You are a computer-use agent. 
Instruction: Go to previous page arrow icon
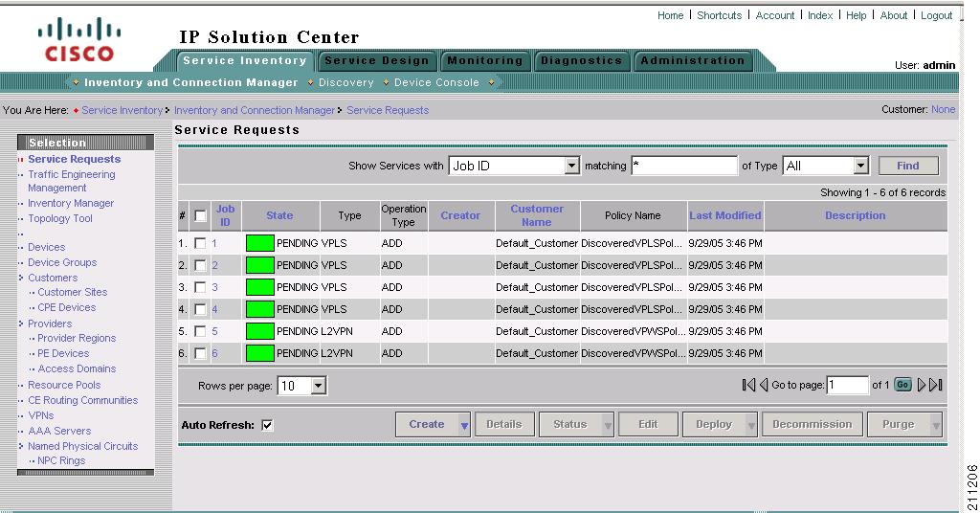763,385
